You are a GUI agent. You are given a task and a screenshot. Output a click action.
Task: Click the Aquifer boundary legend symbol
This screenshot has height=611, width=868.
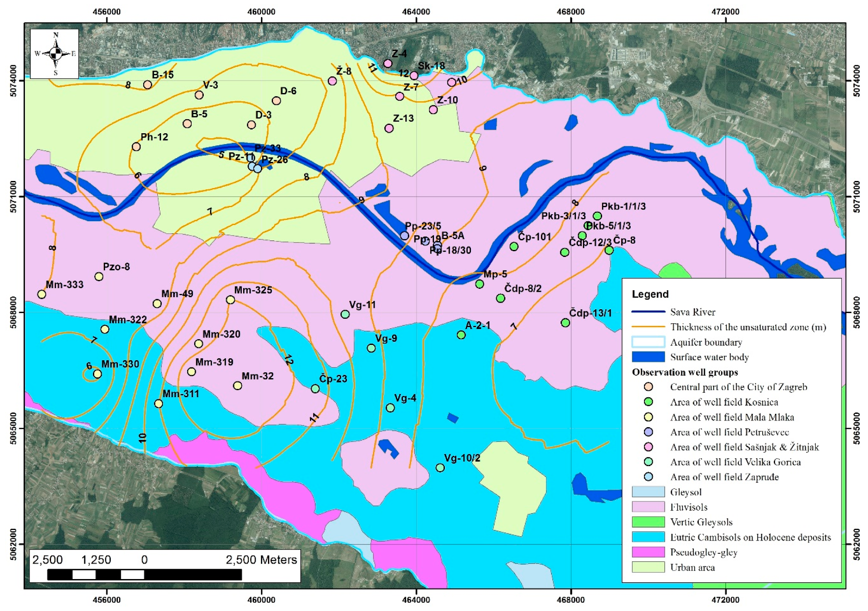pos(648,342)
